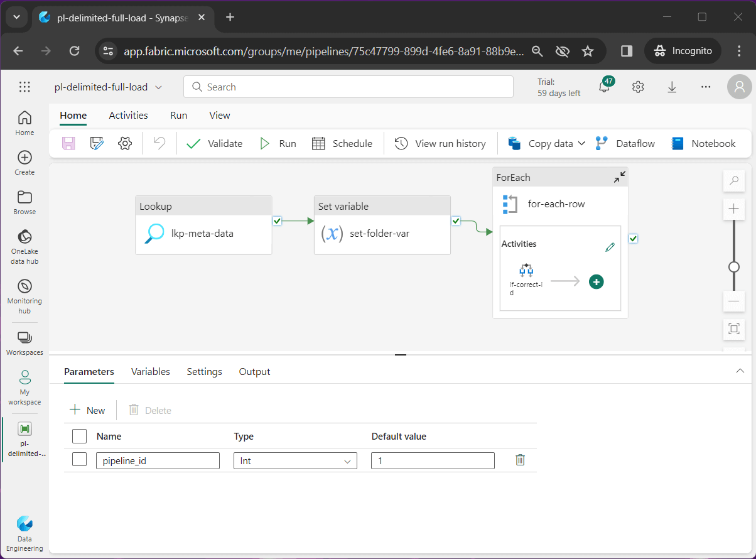Open View run history

(x=440, y=143)
